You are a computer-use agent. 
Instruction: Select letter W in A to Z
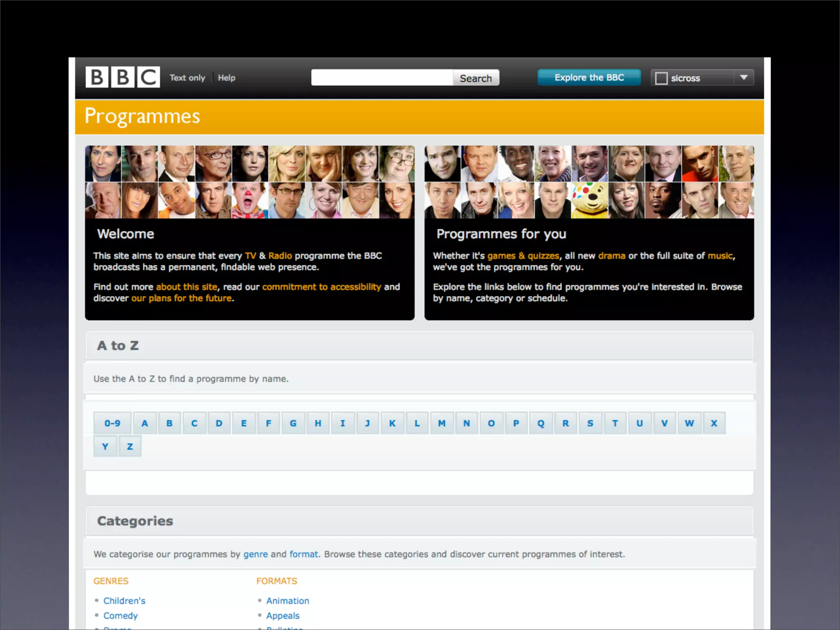coord(689,423)
